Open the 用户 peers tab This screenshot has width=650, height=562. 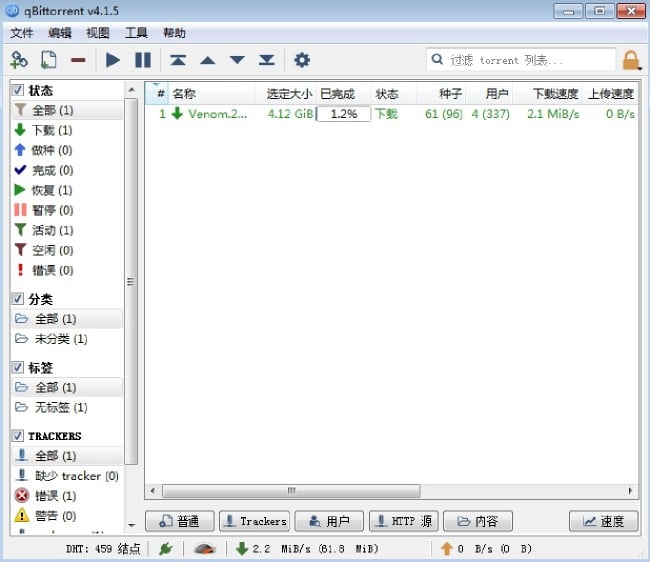[329, 521]
